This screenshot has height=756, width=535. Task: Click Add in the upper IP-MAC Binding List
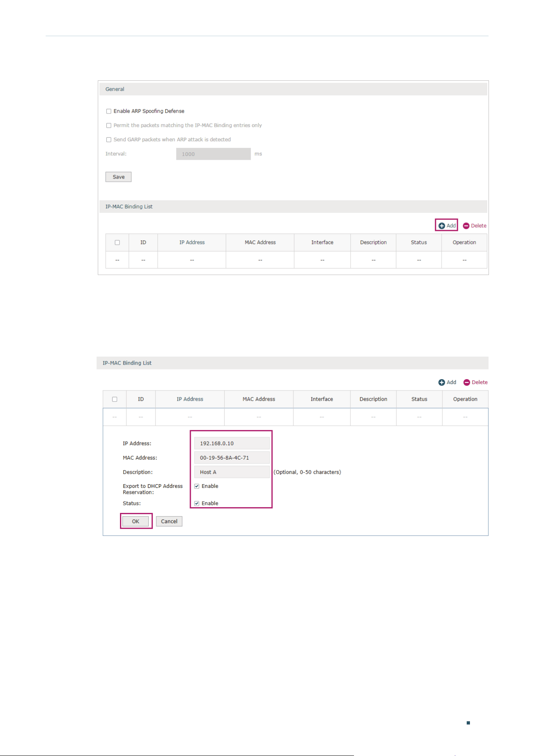click(447, 226)
